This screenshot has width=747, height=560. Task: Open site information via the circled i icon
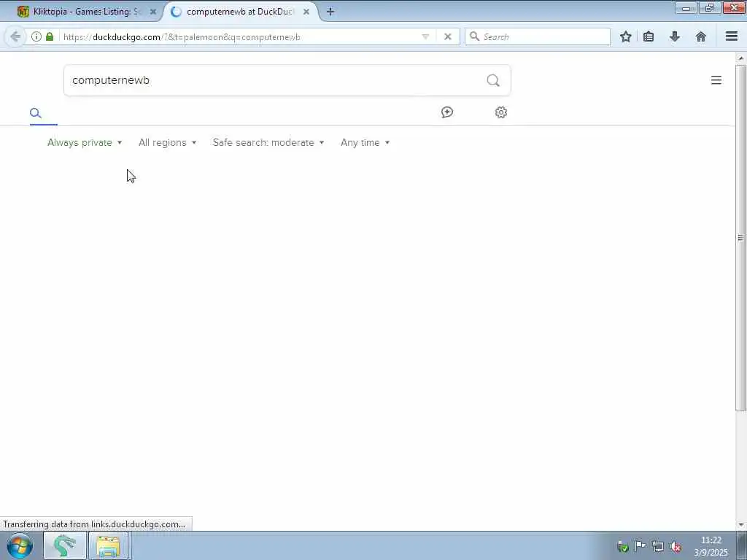36,36
